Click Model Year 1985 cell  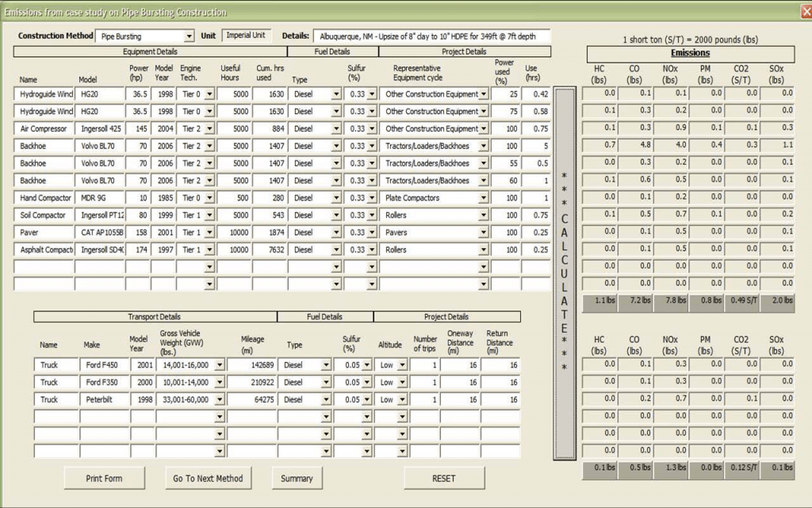pyautogui.click(x=163, y=198)
